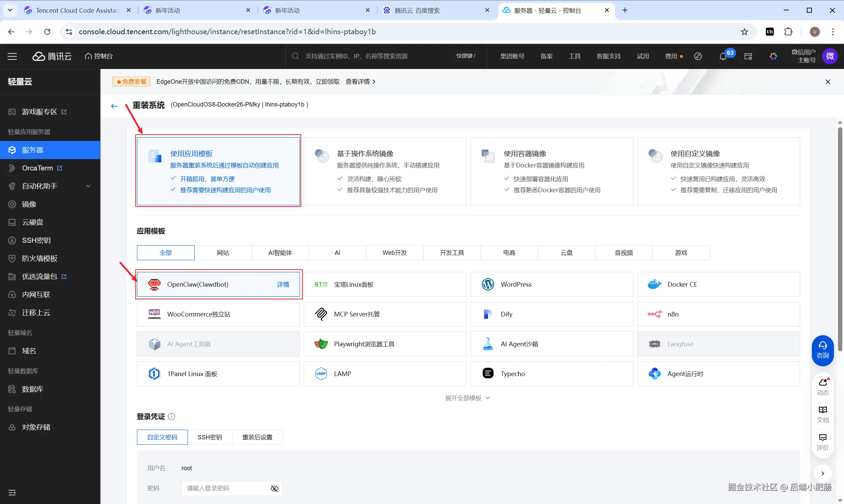Open the tab search dropdown chevron
844x504 pixels.
10,10
